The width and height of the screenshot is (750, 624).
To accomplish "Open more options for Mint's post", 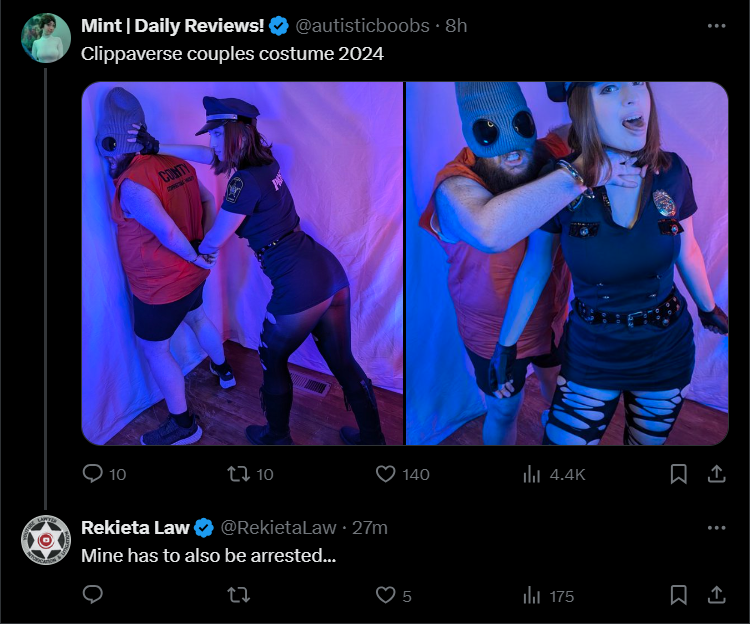I will pos(716,26).
